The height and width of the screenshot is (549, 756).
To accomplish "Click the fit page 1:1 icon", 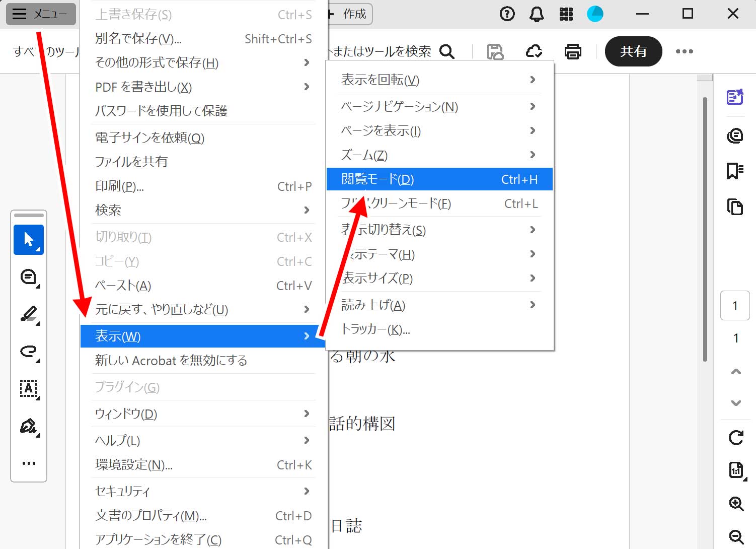I will (736, 470).
